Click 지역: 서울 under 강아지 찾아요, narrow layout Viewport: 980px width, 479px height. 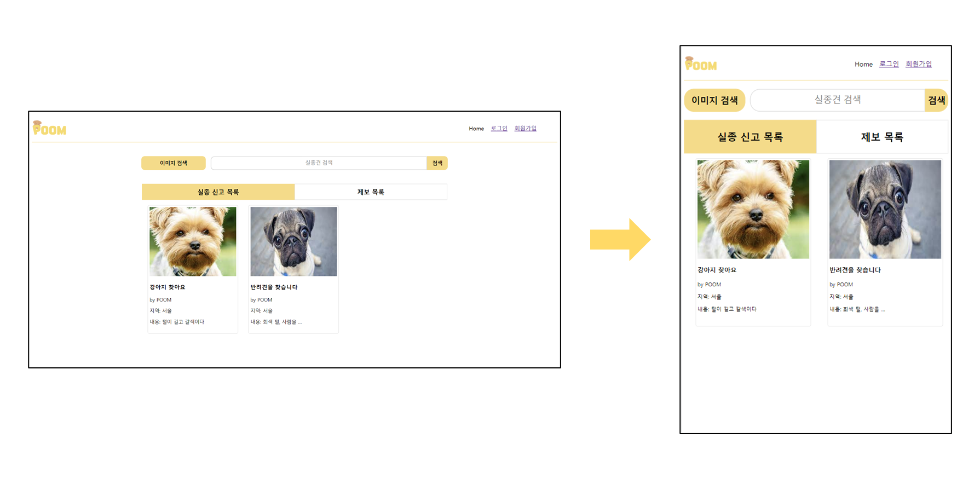(x=709, y=297)
